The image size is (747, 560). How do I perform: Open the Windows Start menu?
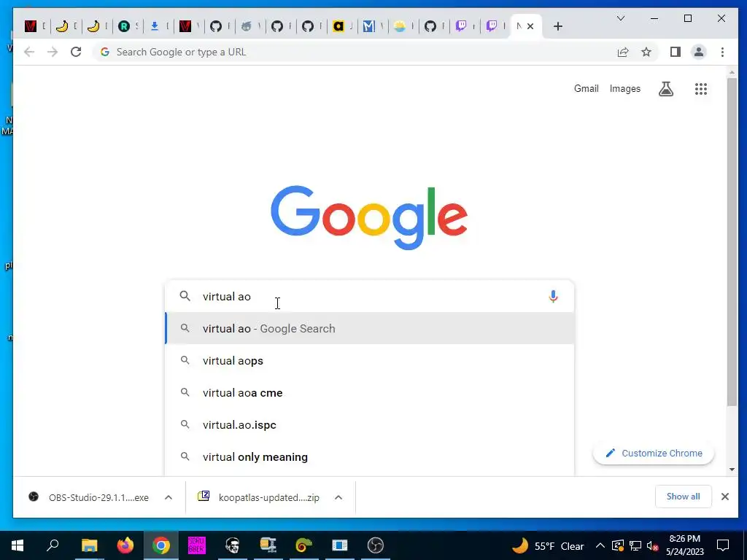point(18,545)
